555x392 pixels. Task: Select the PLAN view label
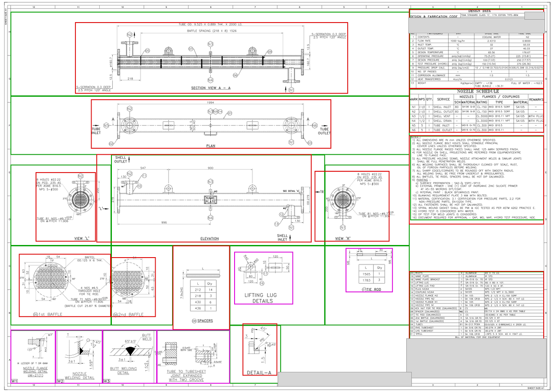pos(211,146)
